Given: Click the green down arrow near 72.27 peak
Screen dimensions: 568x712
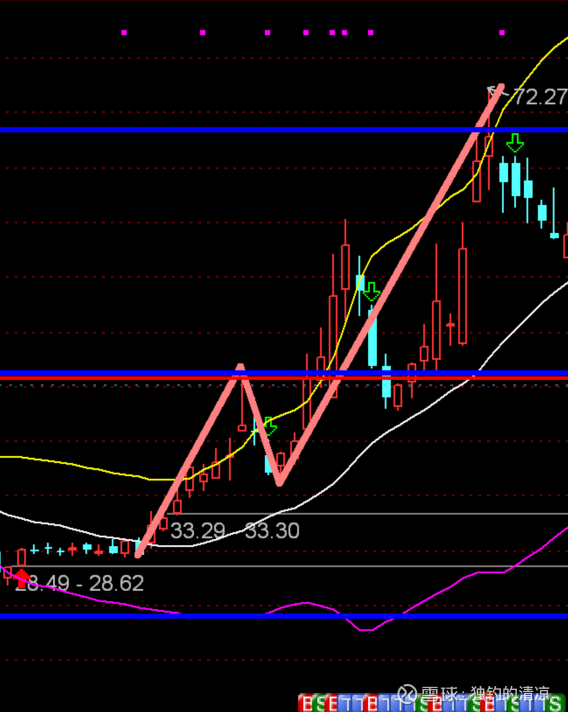Looking at the screenshot, I should click(x=515, y=143).
